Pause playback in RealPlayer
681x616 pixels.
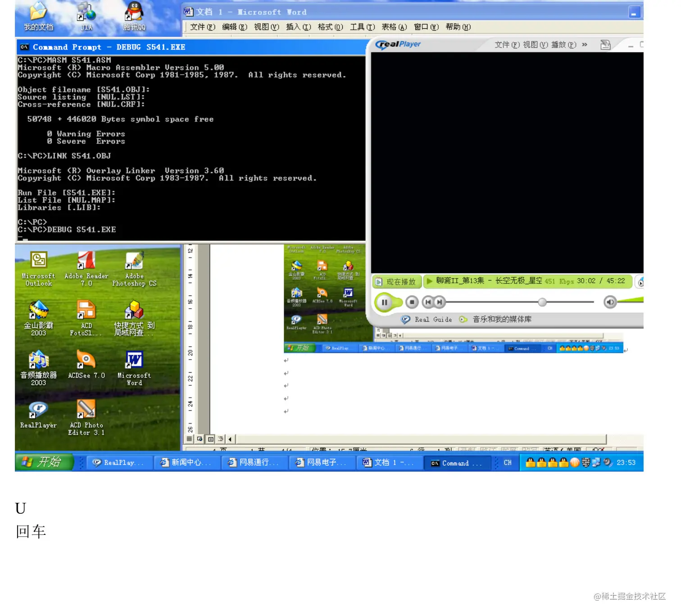(x=384, y=302)
